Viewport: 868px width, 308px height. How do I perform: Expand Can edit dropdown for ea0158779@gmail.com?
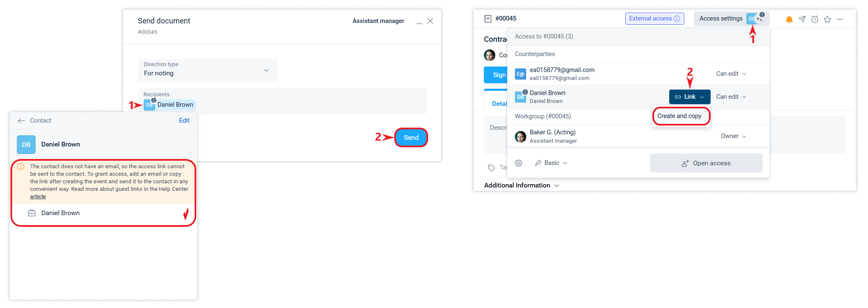point(731,74)
